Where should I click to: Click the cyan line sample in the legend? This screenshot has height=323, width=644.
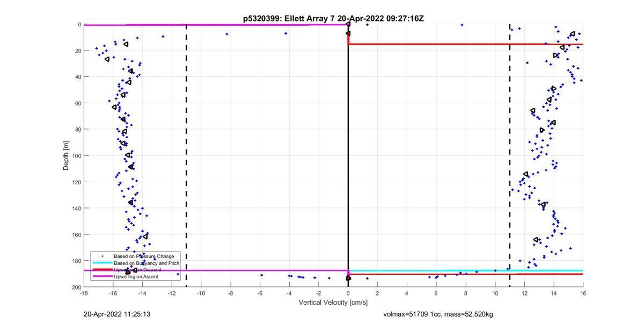tap(102, 263)
